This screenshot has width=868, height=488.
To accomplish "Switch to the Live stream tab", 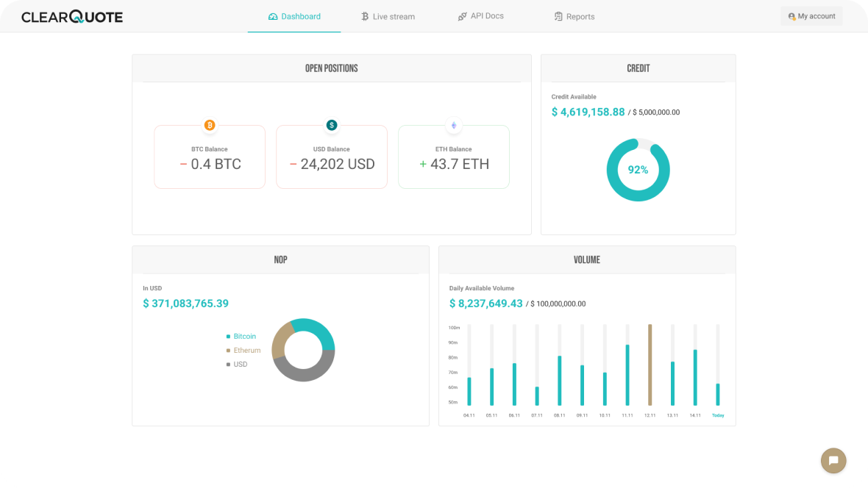I will point(394,16).
